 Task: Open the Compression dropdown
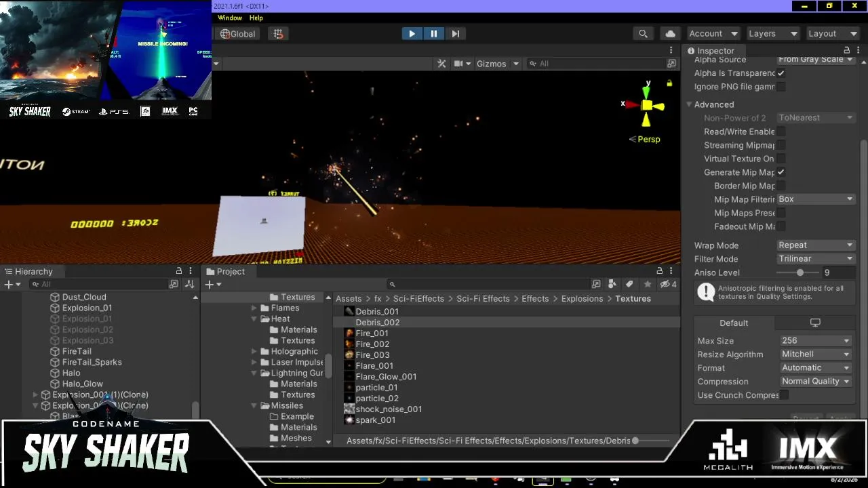click(816, 382)
